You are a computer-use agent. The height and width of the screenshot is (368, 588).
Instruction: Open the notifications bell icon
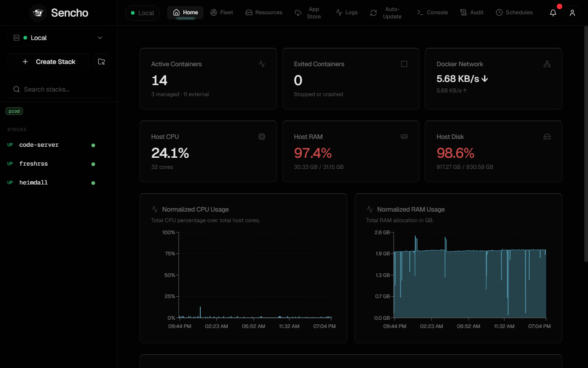click(x=553, y=13)
